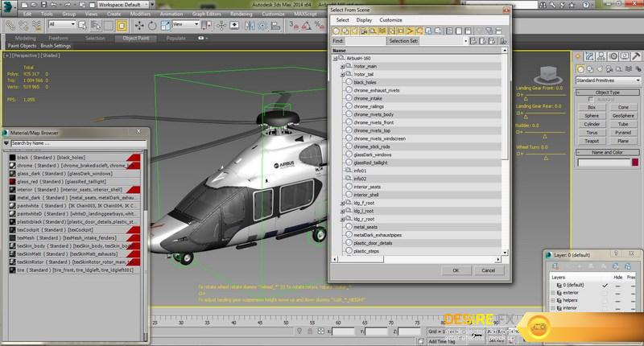
Task: Switch to the Populate ribbon tab
Action: 175,38
